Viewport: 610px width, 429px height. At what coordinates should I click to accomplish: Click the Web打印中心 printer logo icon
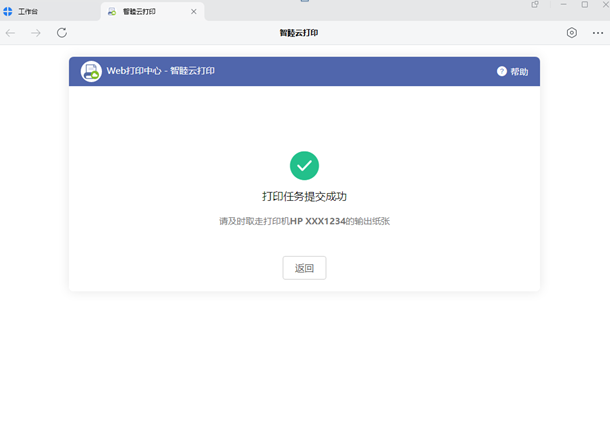point(91,71)
